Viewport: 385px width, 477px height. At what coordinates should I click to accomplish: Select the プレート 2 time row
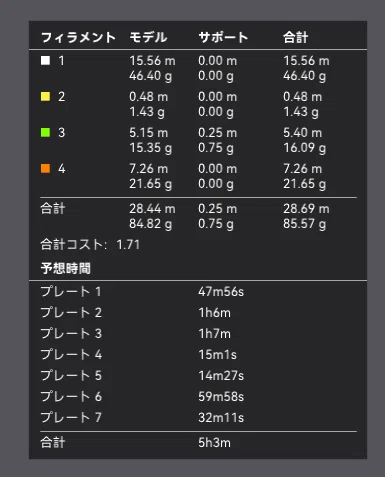click(198, 313)
